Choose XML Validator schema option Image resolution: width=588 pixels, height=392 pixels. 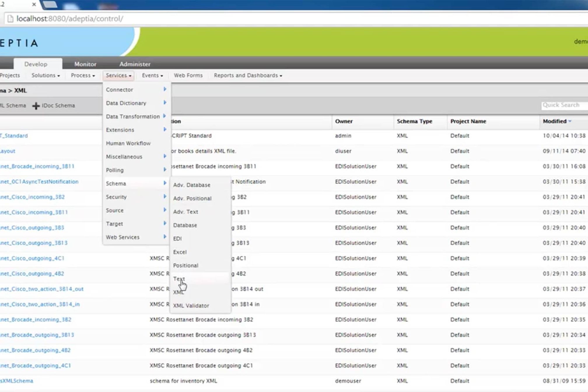[x=191, y=306]
